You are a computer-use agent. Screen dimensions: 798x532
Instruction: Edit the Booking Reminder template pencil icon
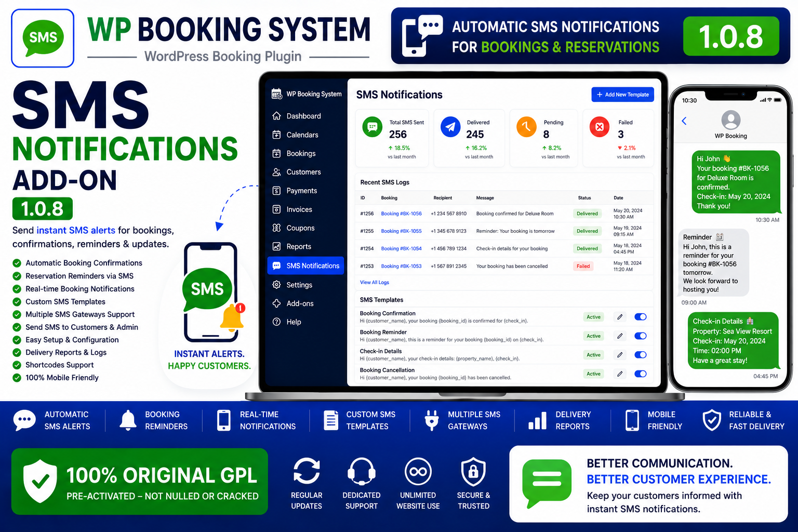620,336
